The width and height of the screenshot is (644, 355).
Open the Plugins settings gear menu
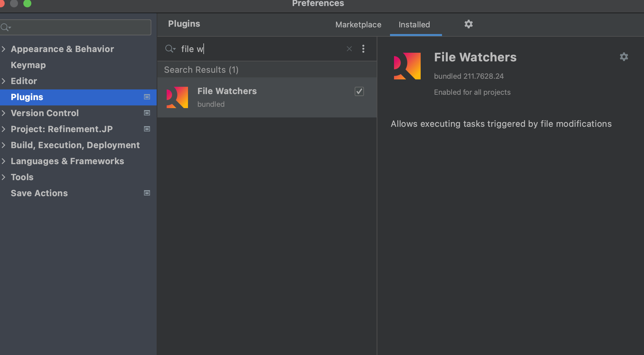(x=468, y=24)
